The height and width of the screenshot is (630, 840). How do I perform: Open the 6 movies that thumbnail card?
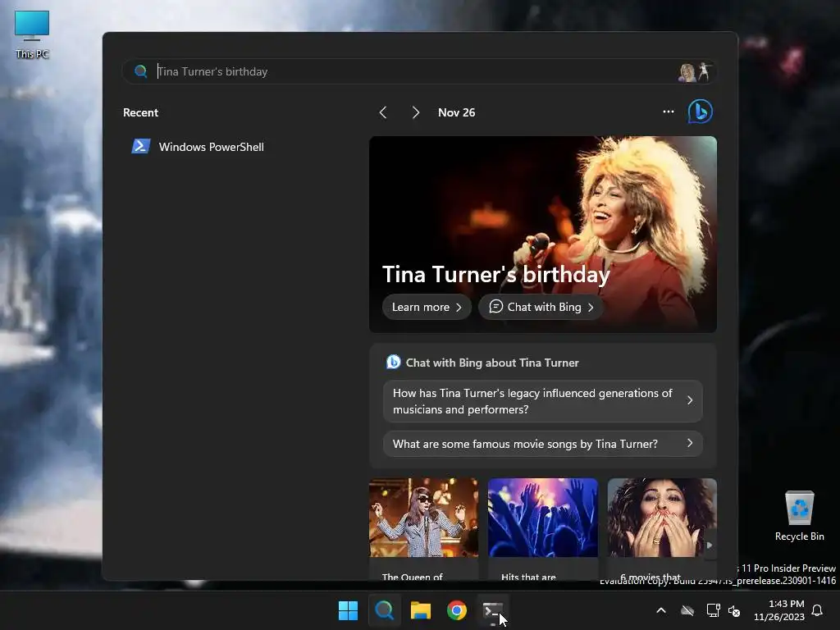click(x=662, y=529)
